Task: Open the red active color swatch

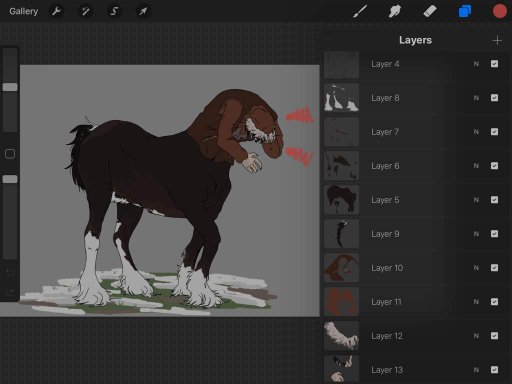Action: 499,11
